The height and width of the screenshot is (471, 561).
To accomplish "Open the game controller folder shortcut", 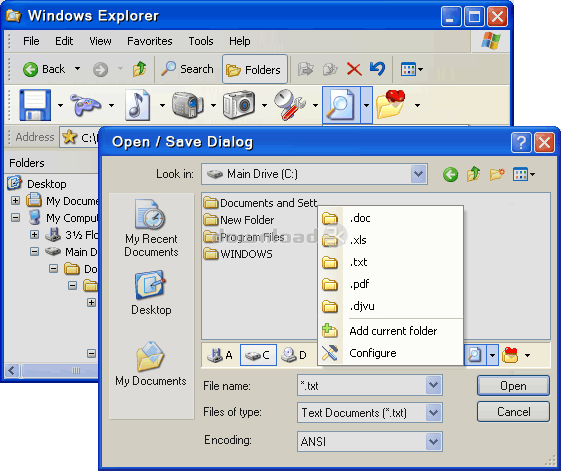I will (x=86, y=105).
